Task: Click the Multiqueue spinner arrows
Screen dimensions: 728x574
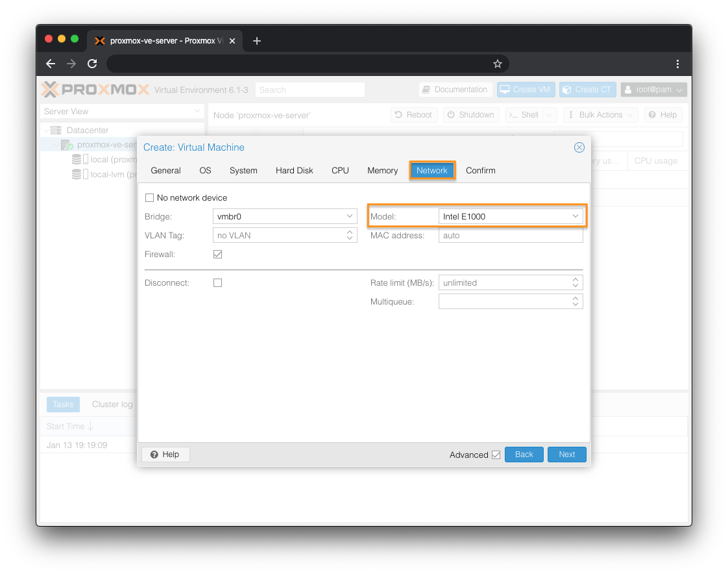Action: (575, 302)
